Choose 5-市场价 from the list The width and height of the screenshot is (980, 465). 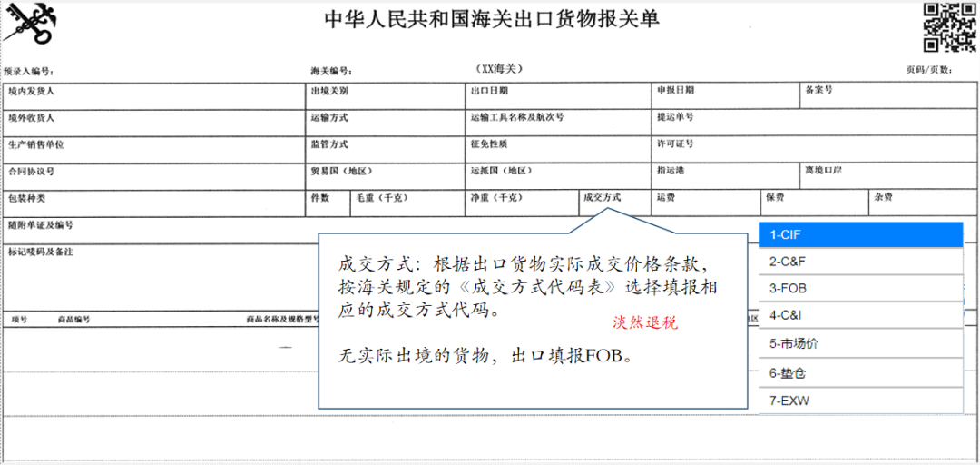pos(860,343)
